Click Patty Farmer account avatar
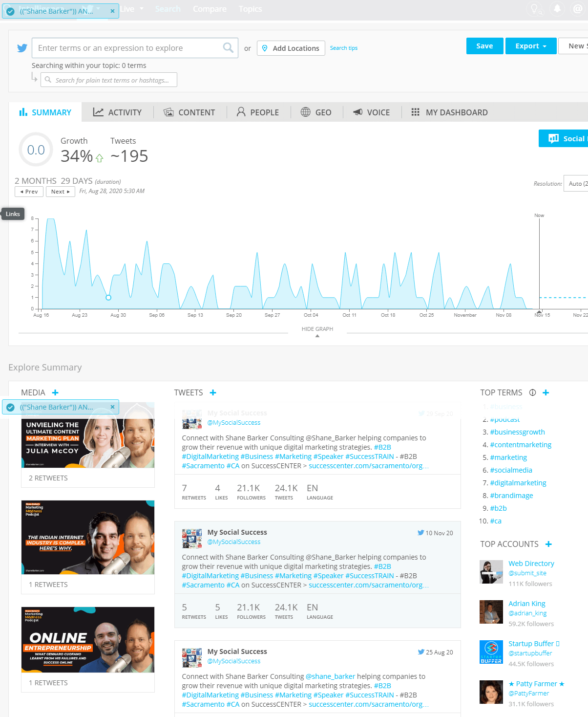This screenshot has width=588, height=717. click(x=491, y=692)
